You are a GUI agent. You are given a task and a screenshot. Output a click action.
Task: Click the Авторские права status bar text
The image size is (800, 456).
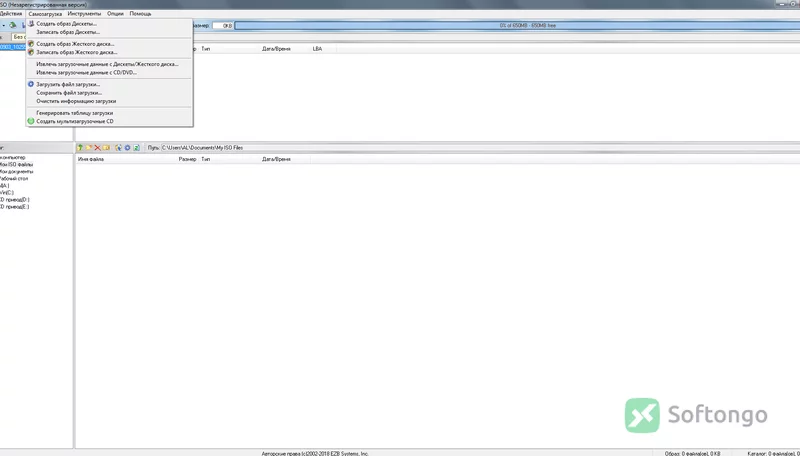coord(315,453)
